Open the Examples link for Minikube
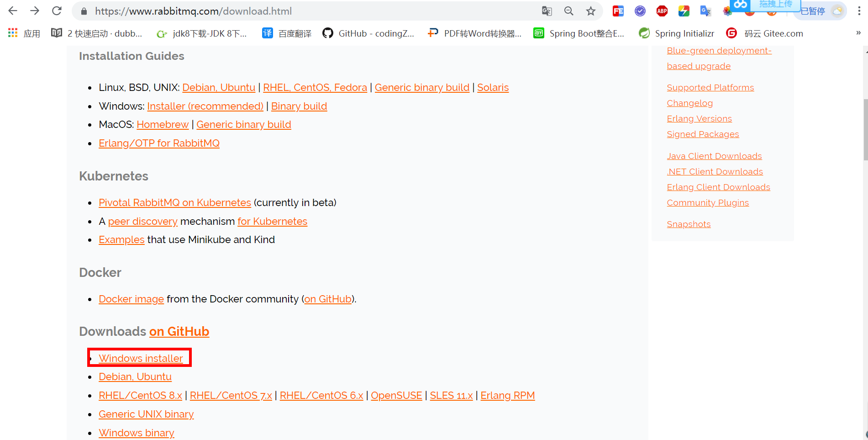 coord(121,239)
